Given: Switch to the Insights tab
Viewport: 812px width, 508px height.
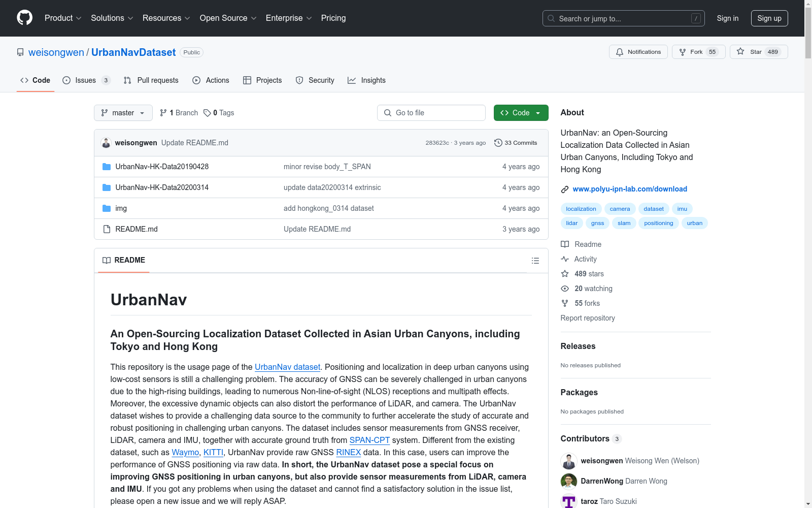Looking at the screenshot, I should coord(366,80).
